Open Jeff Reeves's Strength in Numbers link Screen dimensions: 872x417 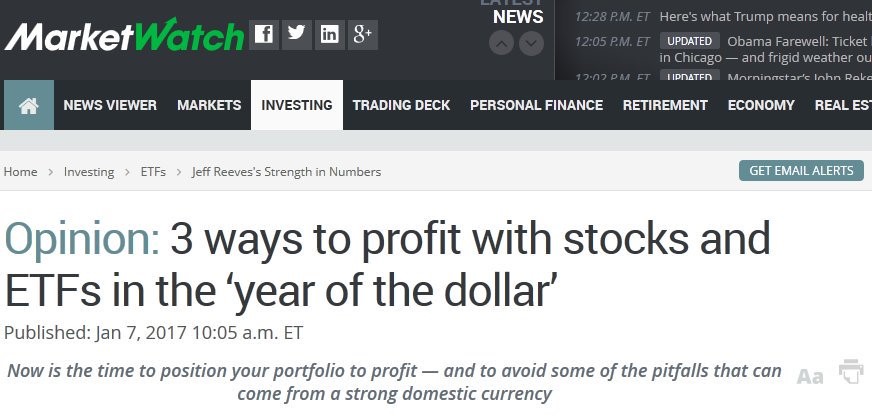tap(286, 172)
